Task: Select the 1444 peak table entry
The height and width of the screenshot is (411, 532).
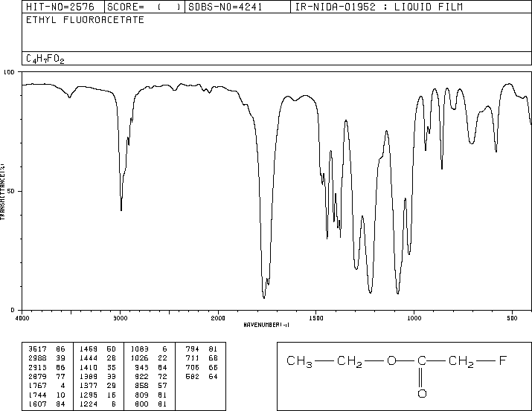Action: click(97, 358)
